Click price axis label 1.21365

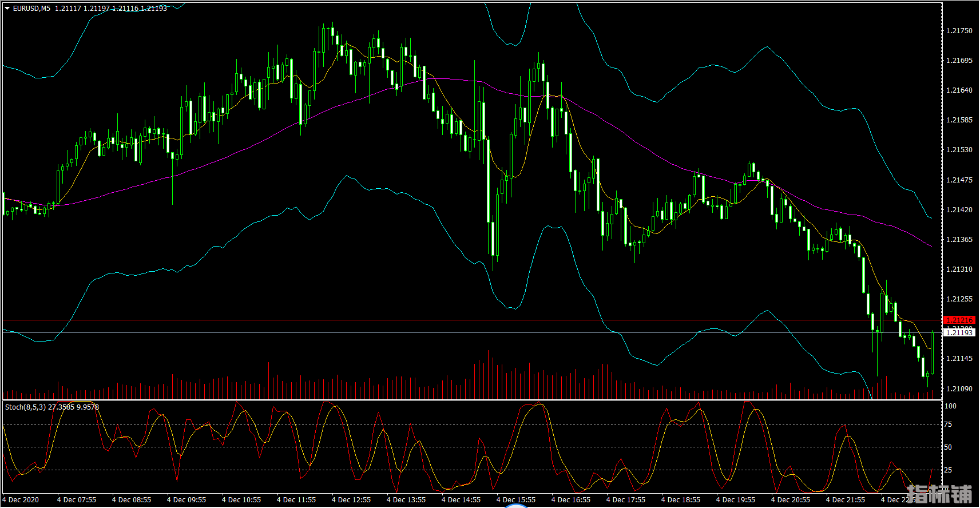click(959, 240)
